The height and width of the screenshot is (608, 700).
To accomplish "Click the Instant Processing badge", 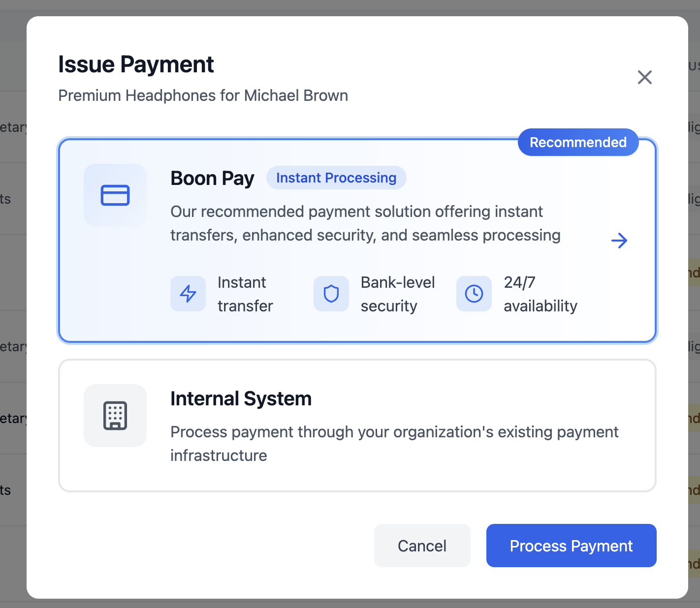I will pos(336,178).
